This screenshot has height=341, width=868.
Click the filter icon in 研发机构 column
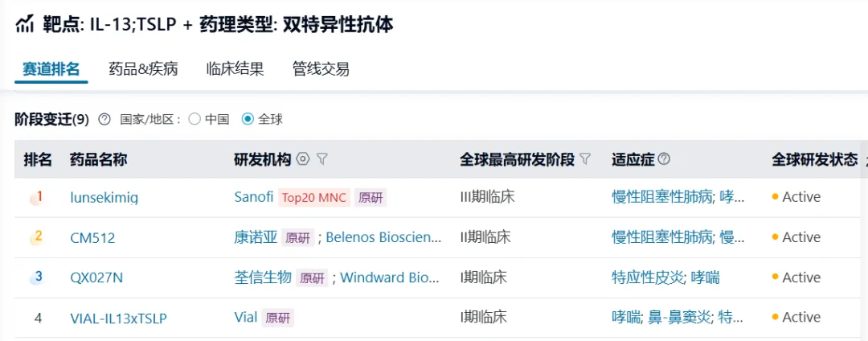point(322,159)
